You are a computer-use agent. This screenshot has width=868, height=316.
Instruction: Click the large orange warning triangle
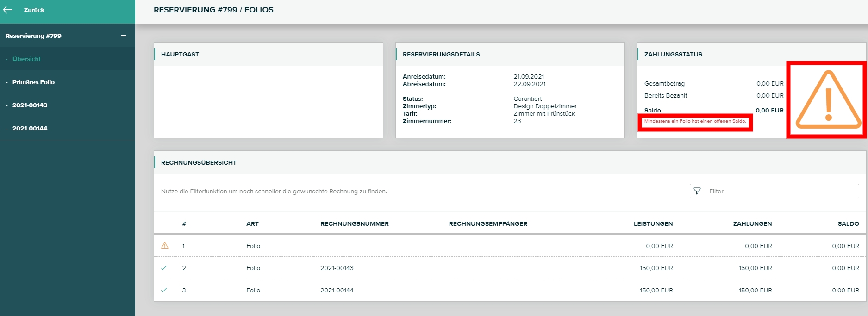click(x=828, y=100)
